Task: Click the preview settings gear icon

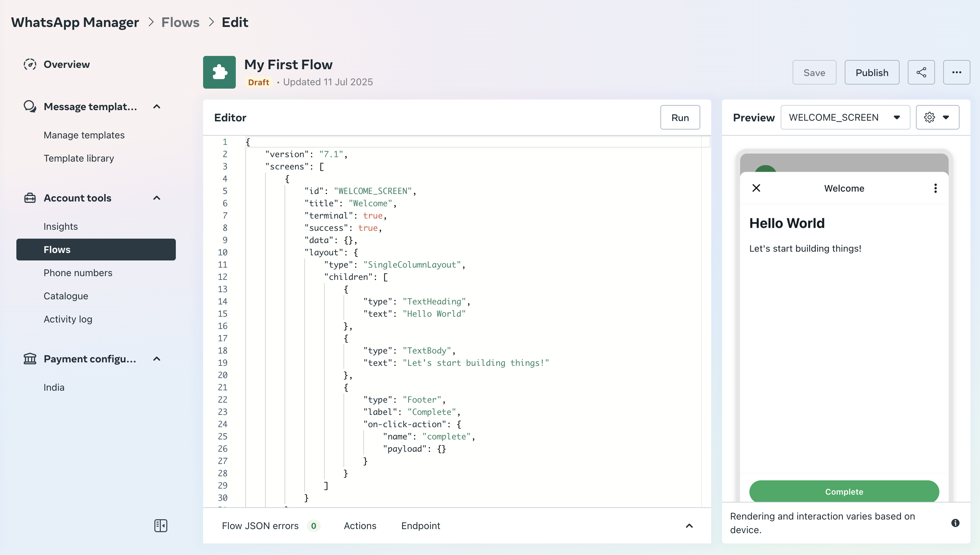Action: tap(929, 117)
